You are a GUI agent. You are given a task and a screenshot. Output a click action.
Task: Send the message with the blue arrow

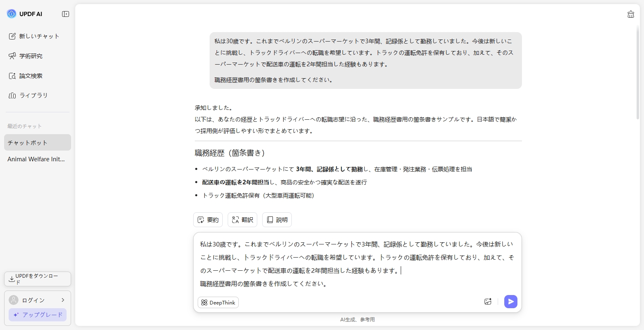pyautogui.click(x=510, y=301)
